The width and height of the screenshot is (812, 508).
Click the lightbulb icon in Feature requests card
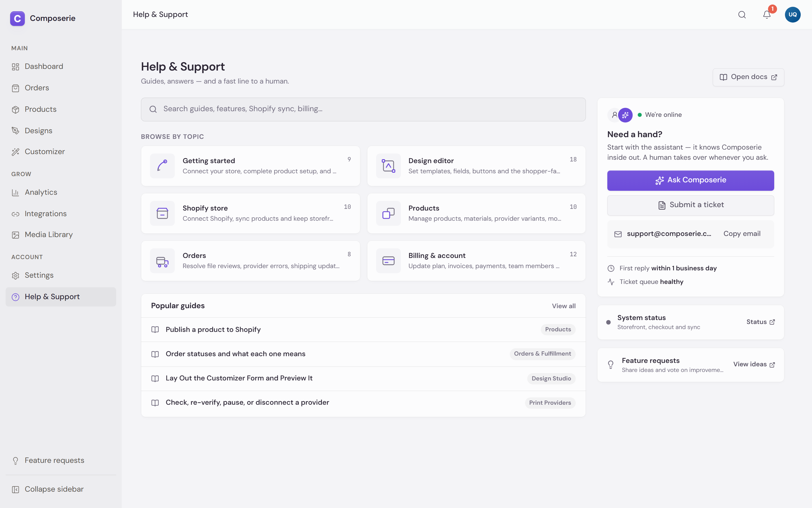pyautogui.click(x=611, y=365)
